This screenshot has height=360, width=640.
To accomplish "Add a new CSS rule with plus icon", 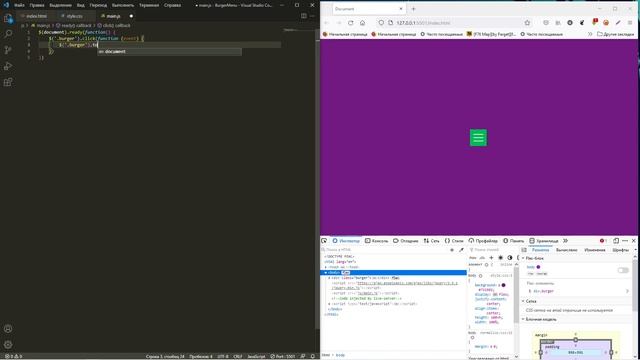I will pyautogui.click(x=491, y=258).
